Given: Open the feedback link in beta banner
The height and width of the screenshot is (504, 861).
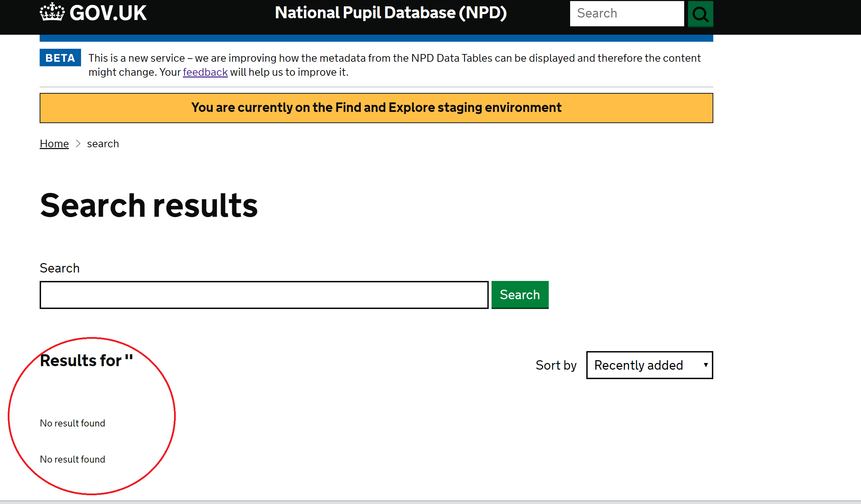Looking at the screenshot, I should (205, 72).
